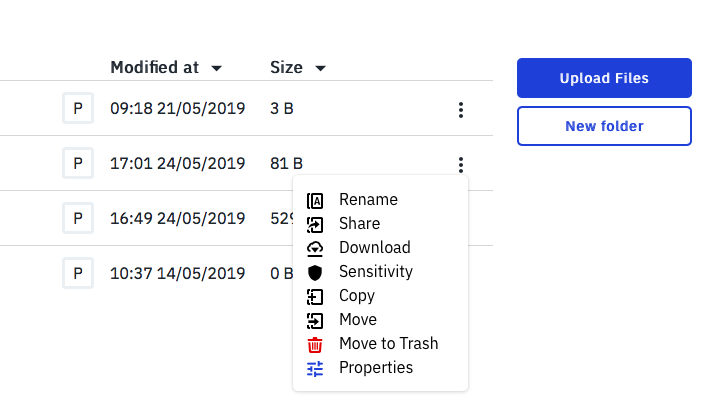Select Rename from the context menu
Image resolution: width=721 pixels, height=415 pixels.
(368, 199)
